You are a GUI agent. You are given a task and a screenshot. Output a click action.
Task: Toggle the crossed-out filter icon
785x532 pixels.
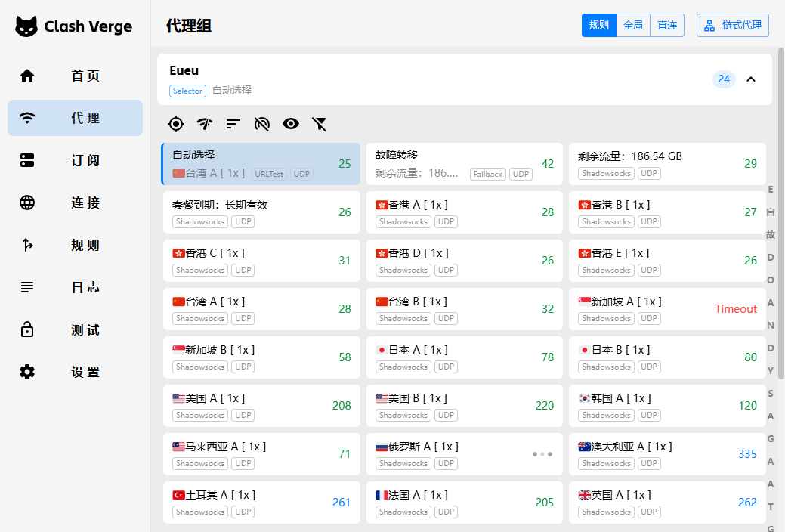(x=320, y=124)
